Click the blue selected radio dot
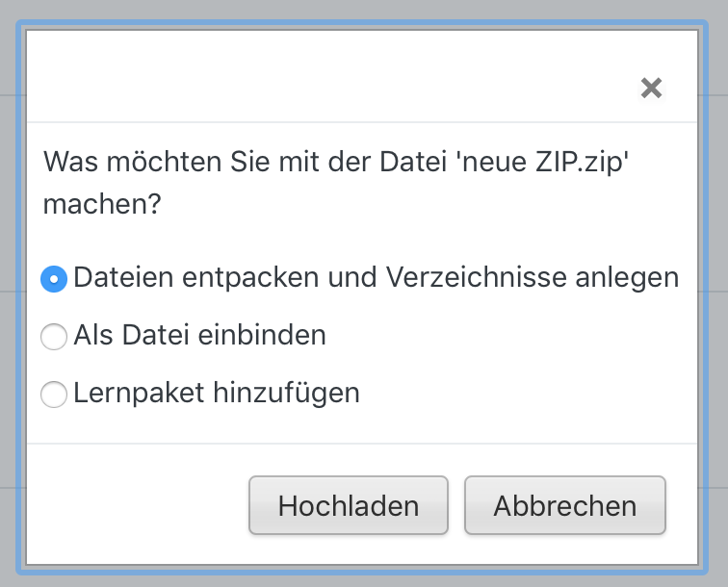Image resolution: width=728 pixels, height=587 pixels. click(x=54, y=279)
